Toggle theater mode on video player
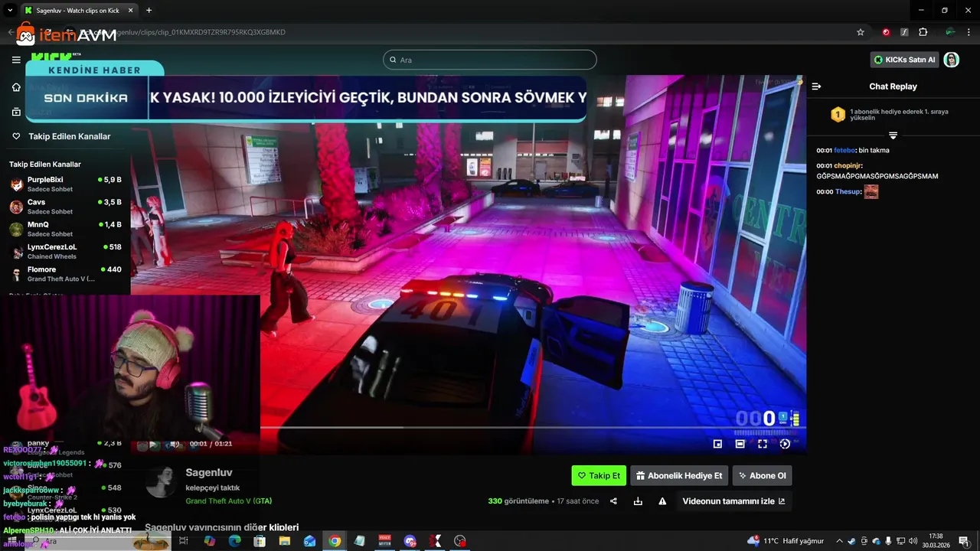Image resolution: width=980 pixels, height=551 pixels. point(740,444)
